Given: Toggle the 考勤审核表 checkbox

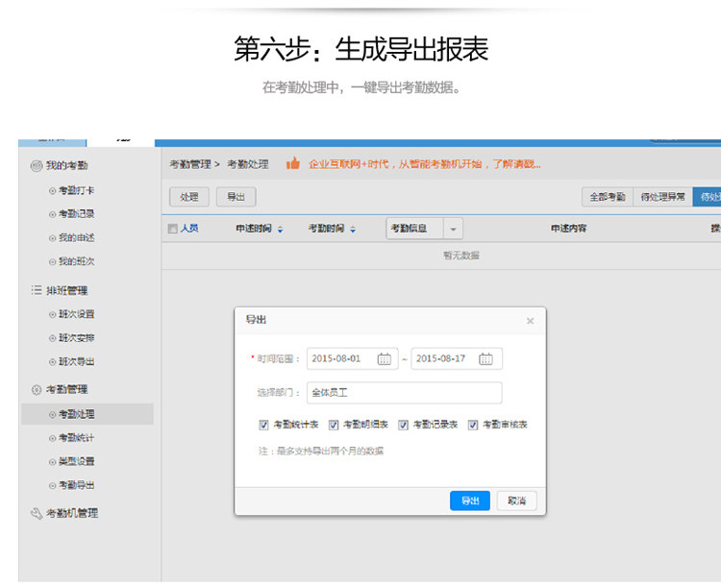Looking at the screenshot, I should tap(473, 425).
